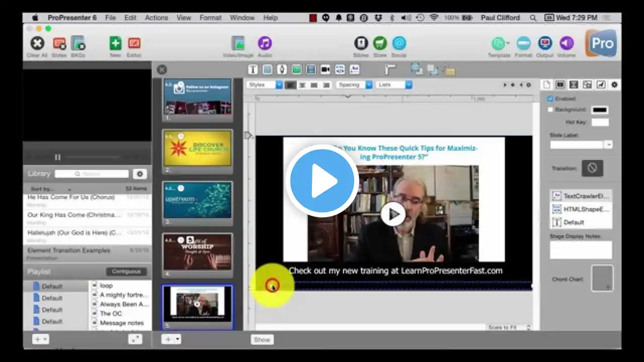Open Library settings gear
644x362 pixels.
(140, 174)
